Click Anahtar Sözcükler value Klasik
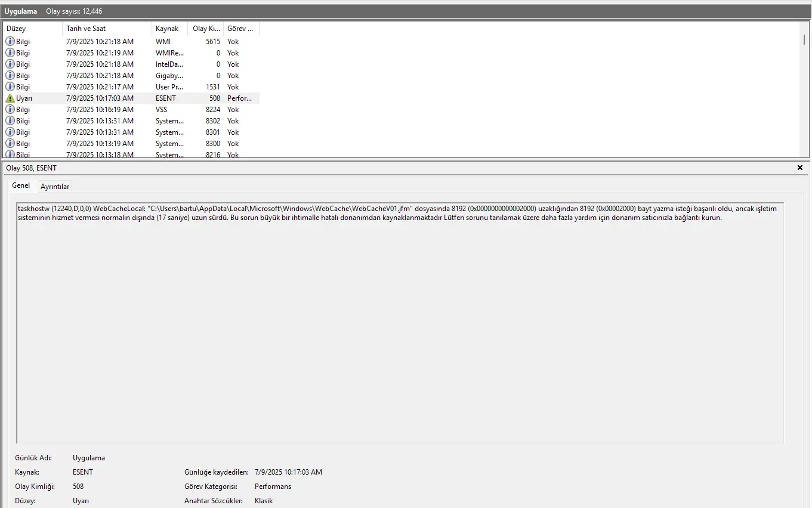The width and height of the screenshot is (812, 508). pyautogui.click(x=264, y=501)
